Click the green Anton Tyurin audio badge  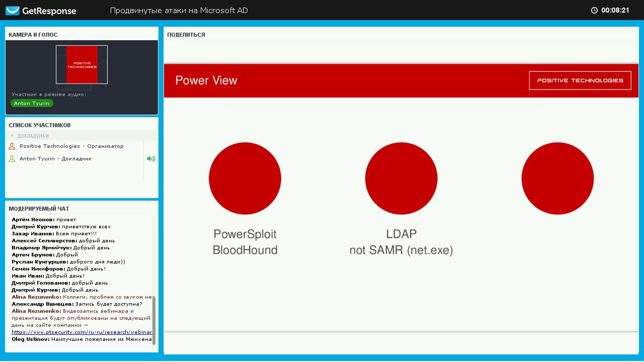[x=32, y=103]
